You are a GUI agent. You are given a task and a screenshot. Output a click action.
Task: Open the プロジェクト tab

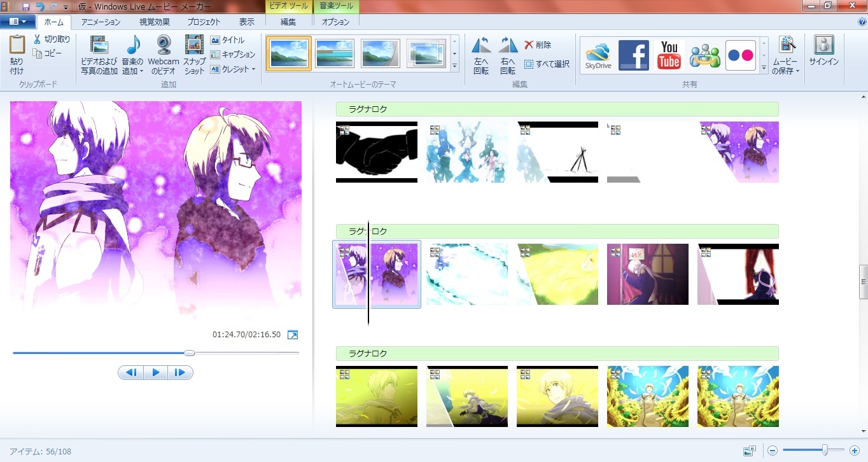pos(204,22)
